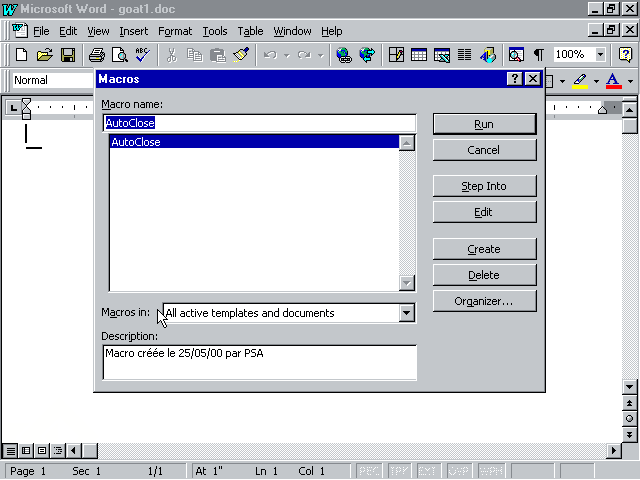
Task: Click the Create button
Action: pyautogui.click(x=484, y=249)
